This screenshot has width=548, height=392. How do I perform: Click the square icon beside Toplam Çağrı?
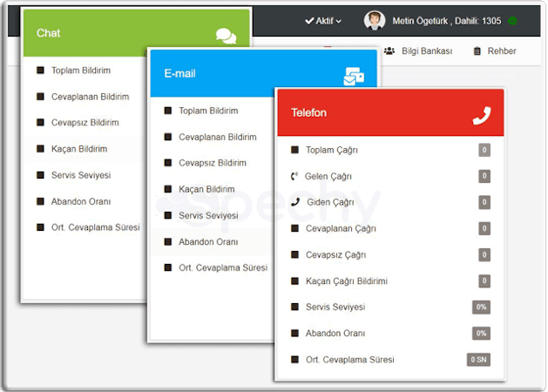294,150
